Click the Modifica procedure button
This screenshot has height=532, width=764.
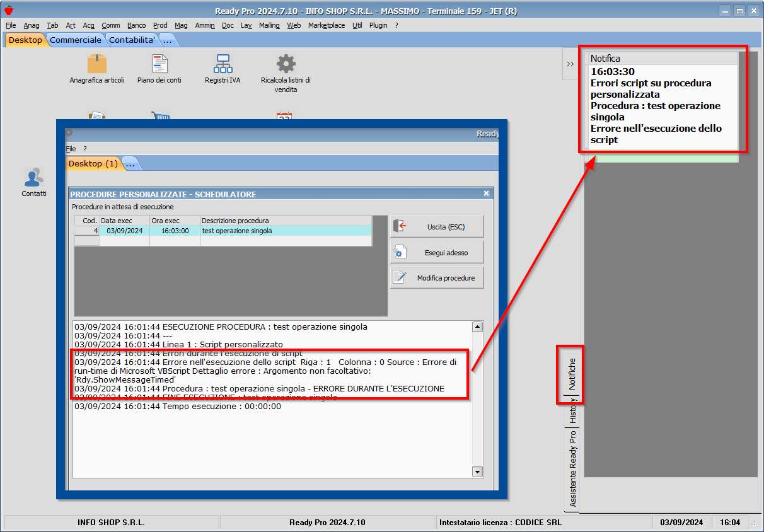pyautogui.click(x=437, y=278)
